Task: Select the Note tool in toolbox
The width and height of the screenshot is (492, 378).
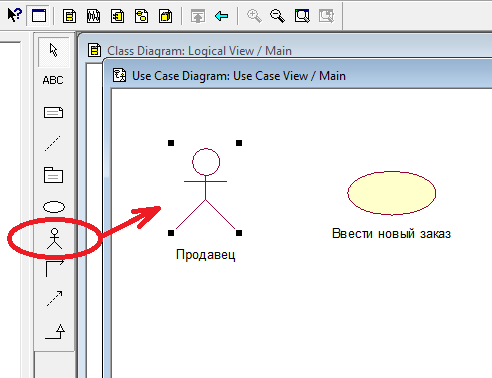Action: pyautogui.click(x=53, y=112)
